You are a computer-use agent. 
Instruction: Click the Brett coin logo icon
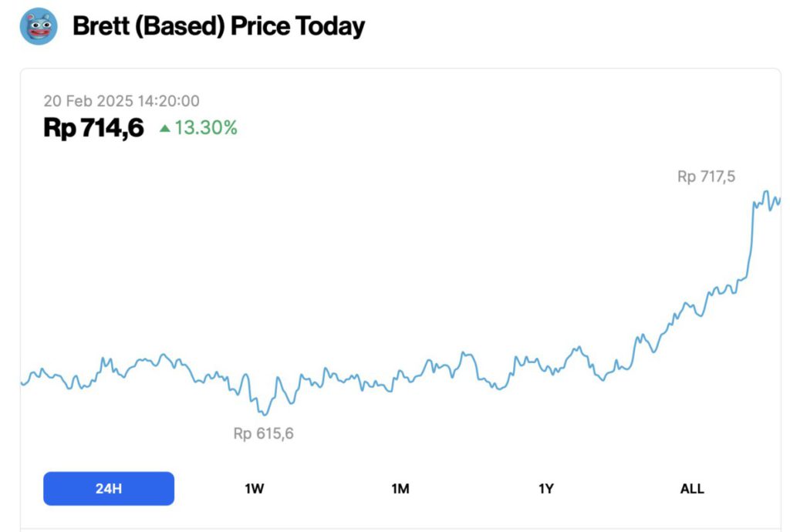(x=39, y=26)
